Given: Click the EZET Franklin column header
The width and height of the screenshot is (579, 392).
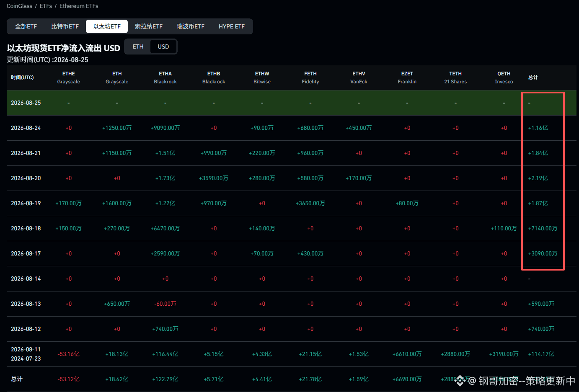Looking at the screenshot, I should tap(407, 77).
